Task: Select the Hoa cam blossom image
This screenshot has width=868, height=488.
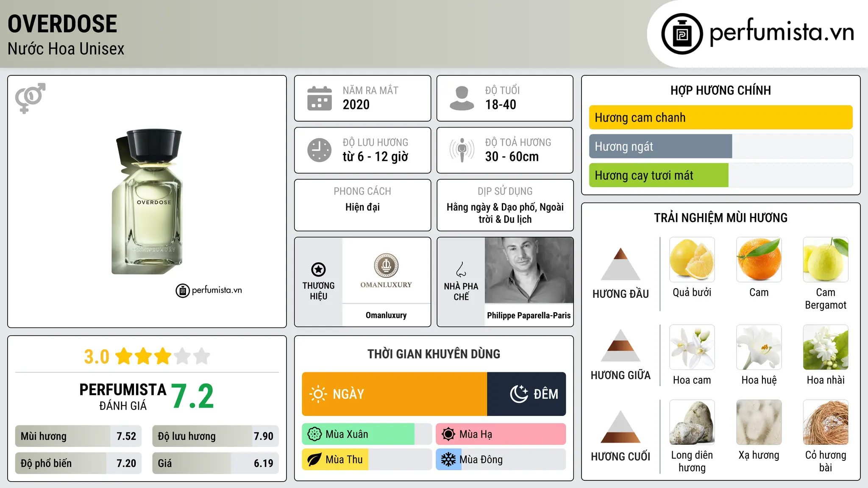Action: pyautogui.click(x=692, y=347)
